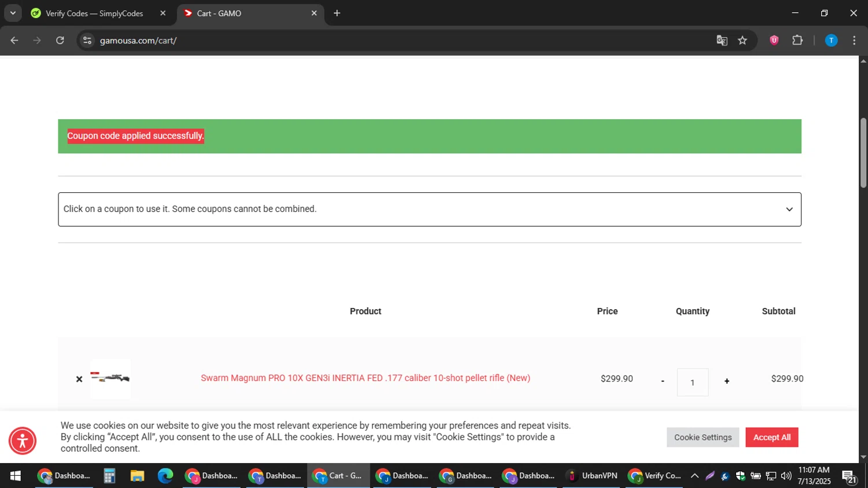
Task: Click the browser back arrow
Action: coord(14,41)
